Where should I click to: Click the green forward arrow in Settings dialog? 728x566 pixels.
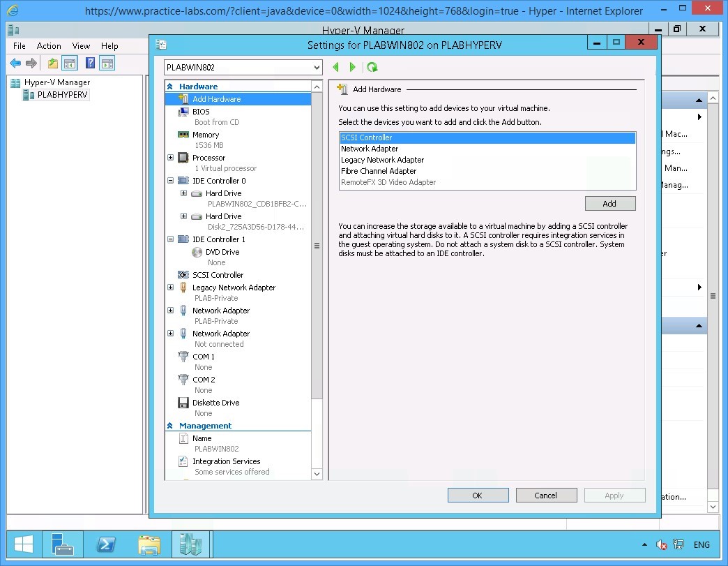[353, 67]
